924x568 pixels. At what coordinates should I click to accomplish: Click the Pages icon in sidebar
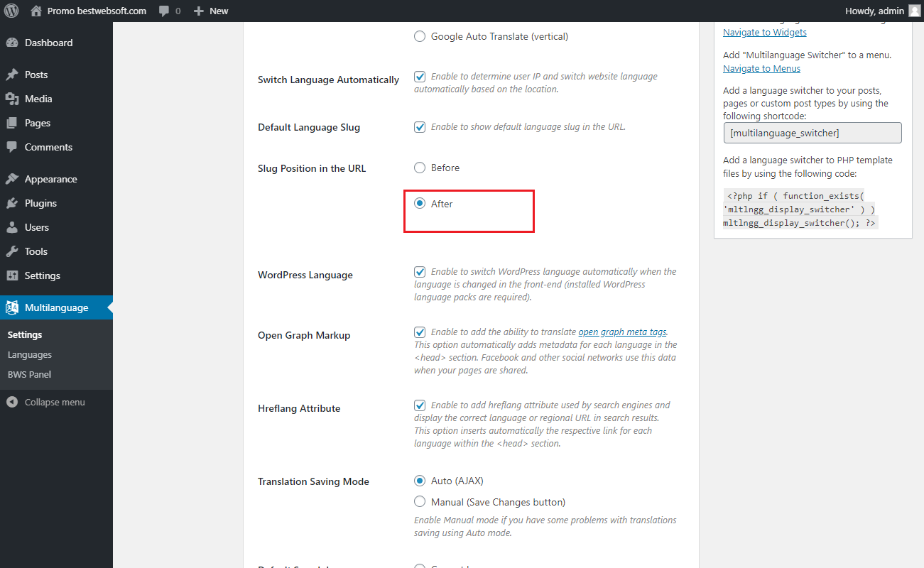pyautogui.click(x=12, y=123)
